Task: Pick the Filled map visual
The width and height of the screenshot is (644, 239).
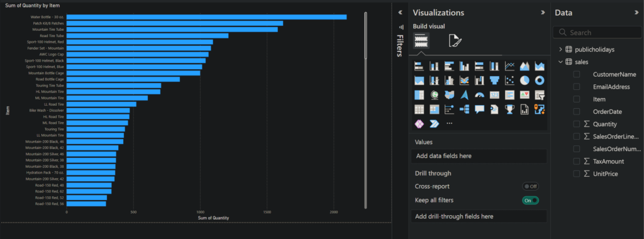Action: click(x=449, y=95)
